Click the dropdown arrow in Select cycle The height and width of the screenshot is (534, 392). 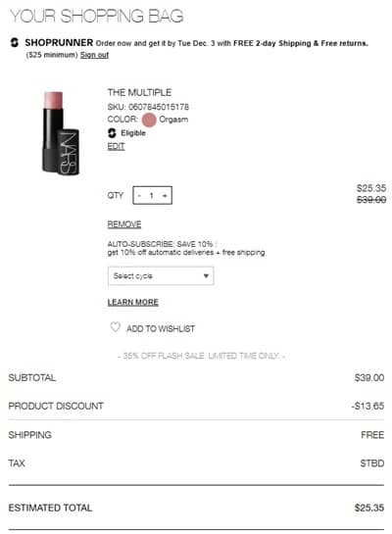(x=206, y=276)
